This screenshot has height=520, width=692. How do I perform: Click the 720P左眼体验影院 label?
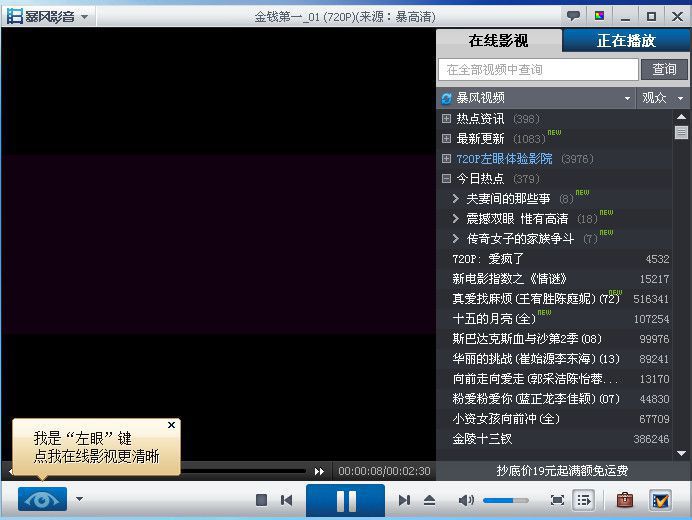504,158
